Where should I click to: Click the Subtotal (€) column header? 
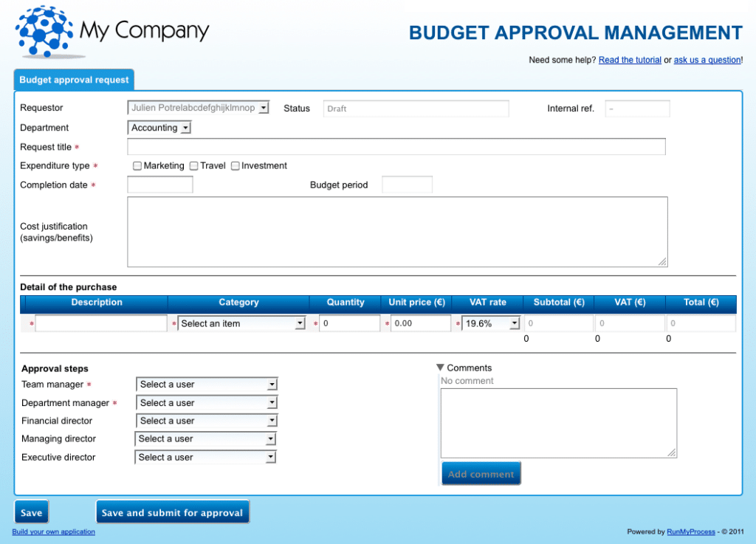click(x=559, y=303)
